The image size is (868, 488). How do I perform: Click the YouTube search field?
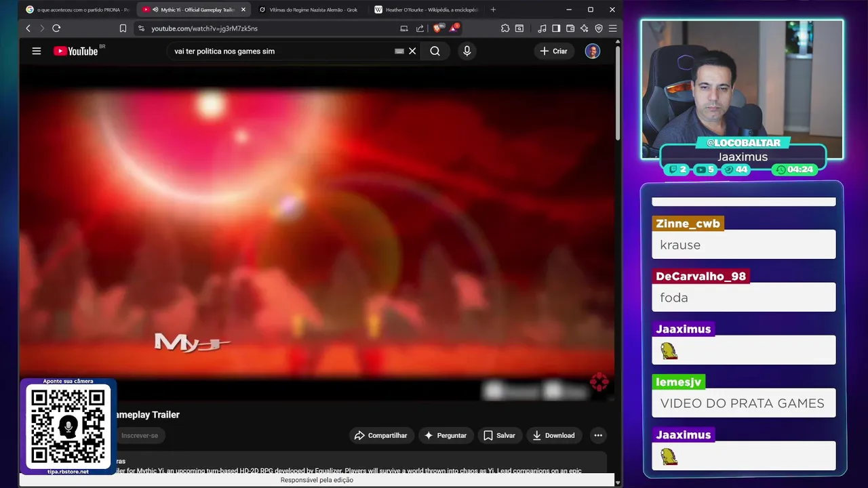[x=281, y=51]
